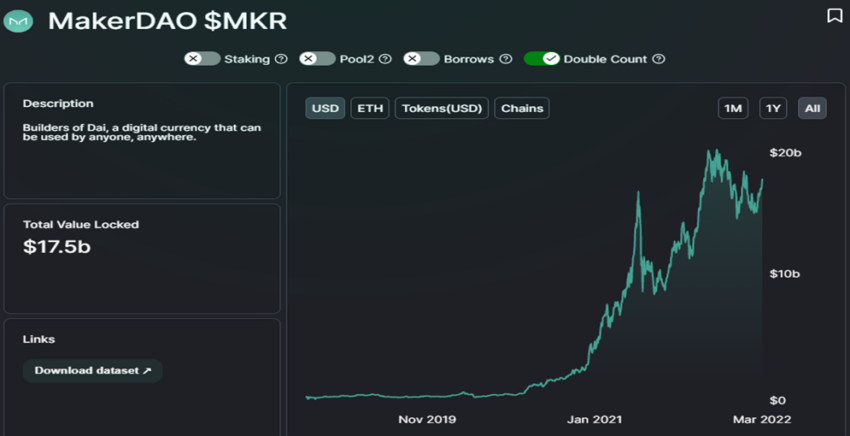Select the All time range
This screenshot has width=850, height=436.
(x=812, y=108)
